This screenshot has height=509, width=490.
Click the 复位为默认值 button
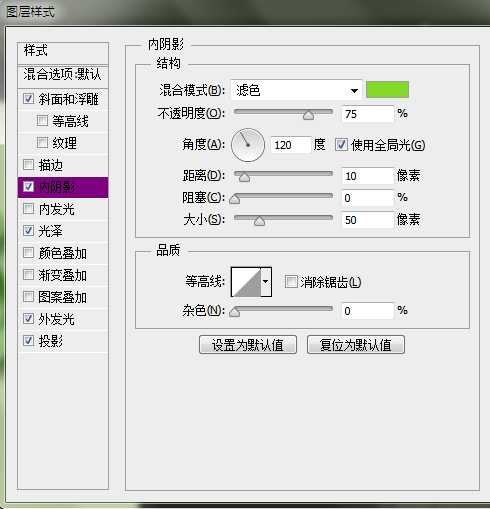(356, 345)
